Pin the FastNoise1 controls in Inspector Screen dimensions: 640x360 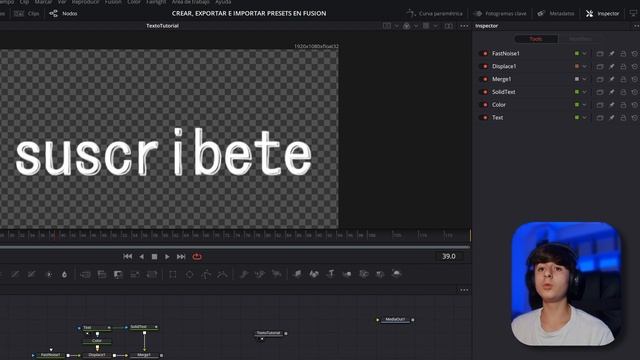pyautogui.click(x=611, y=53)
